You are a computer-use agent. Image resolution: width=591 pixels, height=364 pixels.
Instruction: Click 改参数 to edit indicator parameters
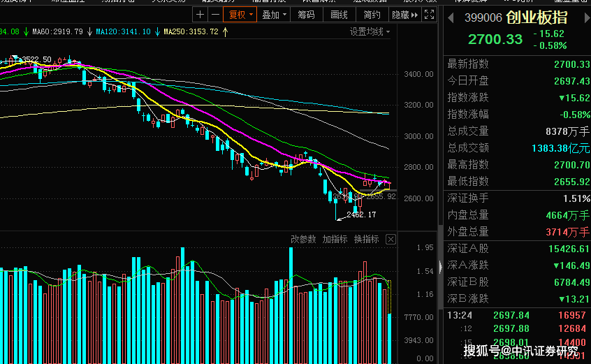[x=303, y=239]
